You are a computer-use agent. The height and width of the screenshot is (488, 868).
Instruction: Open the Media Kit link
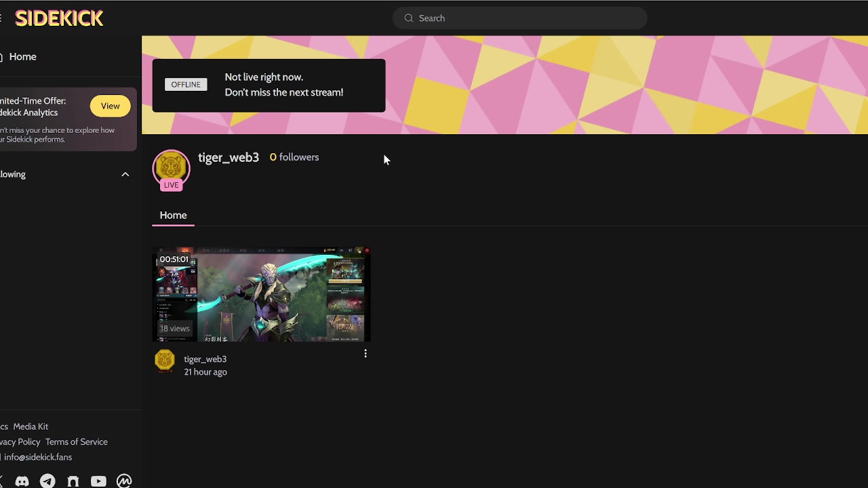click(31, 426)
